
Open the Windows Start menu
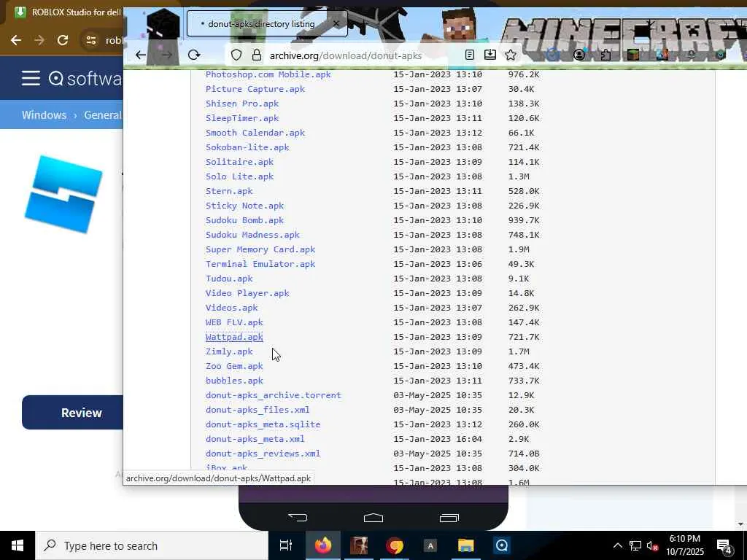click(x=18, y=545)
